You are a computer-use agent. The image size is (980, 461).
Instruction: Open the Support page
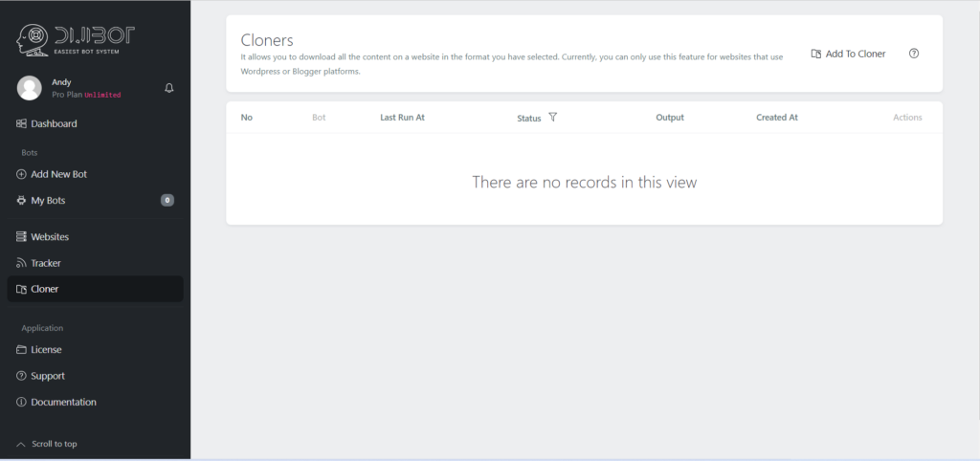95,376
